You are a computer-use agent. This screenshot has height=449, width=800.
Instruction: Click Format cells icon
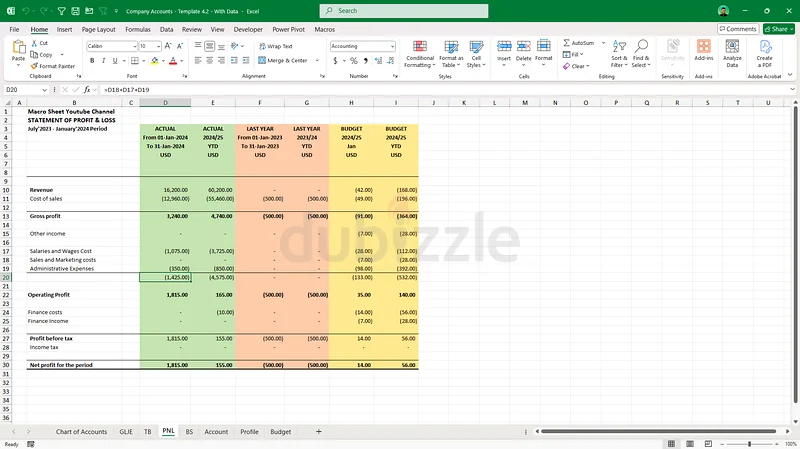(544, 47)
